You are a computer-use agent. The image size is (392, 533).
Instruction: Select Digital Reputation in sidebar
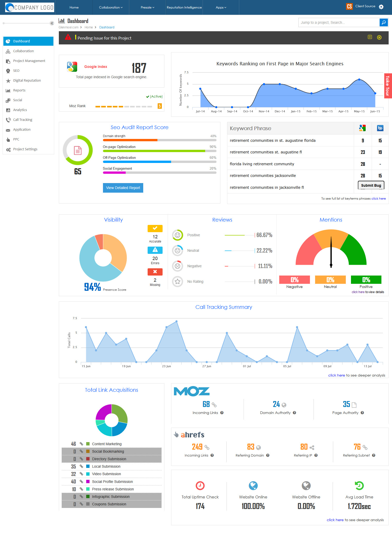pyautogui.click(x=27, y=80)
